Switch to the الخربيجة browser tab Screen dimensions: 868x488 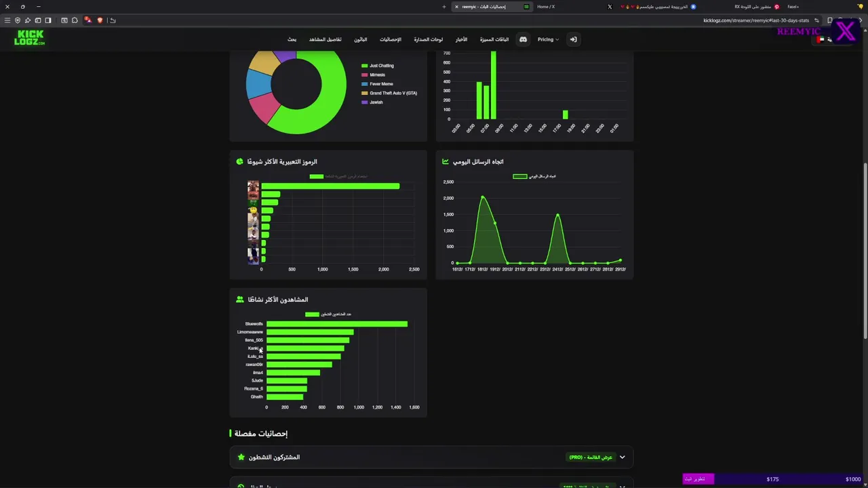(x=656, y=7)
